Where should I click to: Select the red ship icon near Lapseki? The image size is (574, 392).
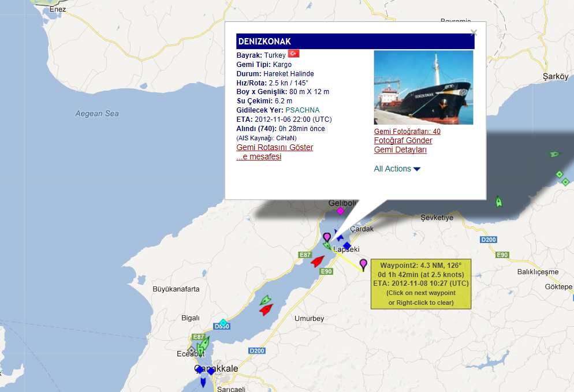point(318,262)
